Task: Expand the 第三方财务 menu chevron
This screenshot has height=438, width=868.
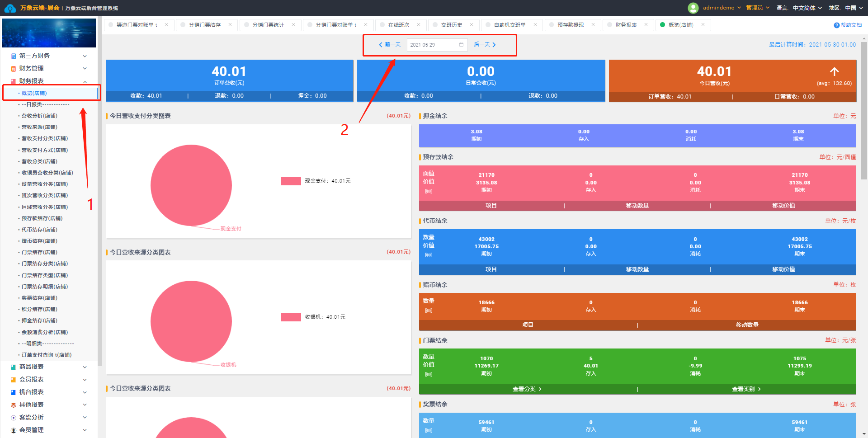Action: (85, 56)
